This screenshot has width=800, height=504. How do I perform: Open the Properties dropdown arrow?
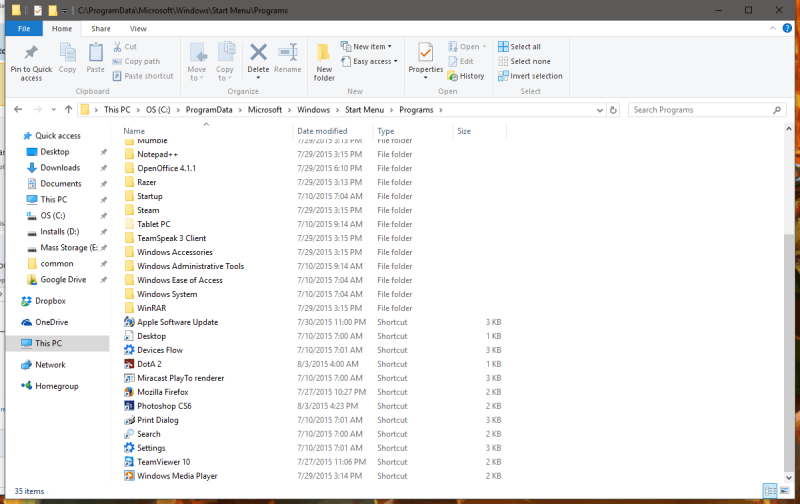click(426, 78)
